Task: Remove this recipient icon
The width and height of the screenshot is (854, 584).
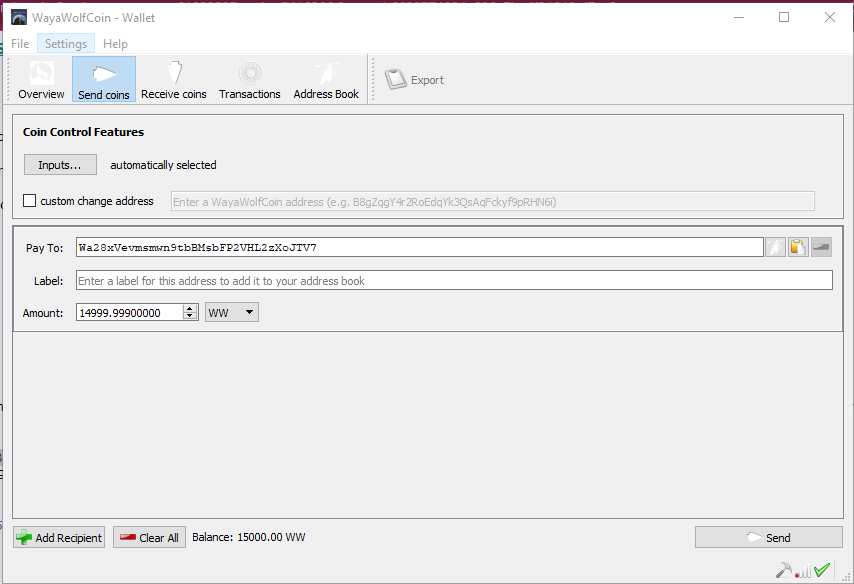Action: [x=821, y=247]
